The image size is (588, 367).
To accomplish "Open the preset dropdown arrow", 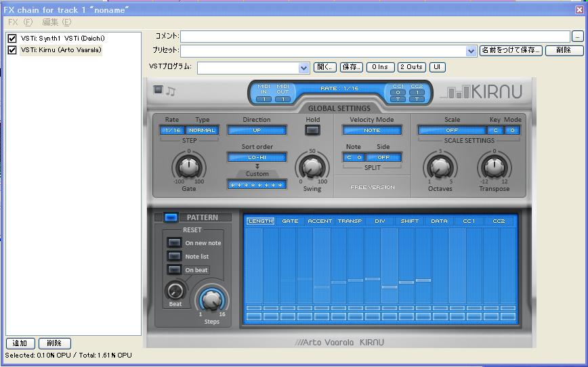I will [471, 51].
